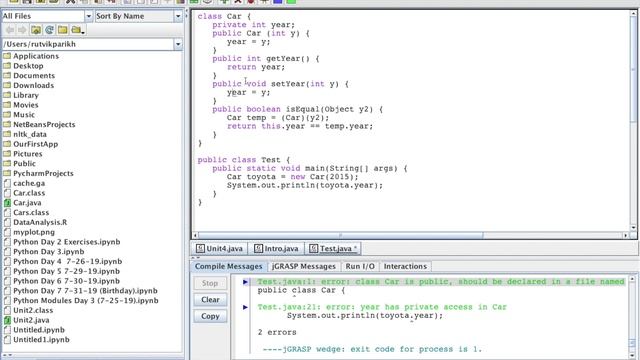Select the Untitled.ipynb file
640x360 pixels.
(x=39, y=330)
